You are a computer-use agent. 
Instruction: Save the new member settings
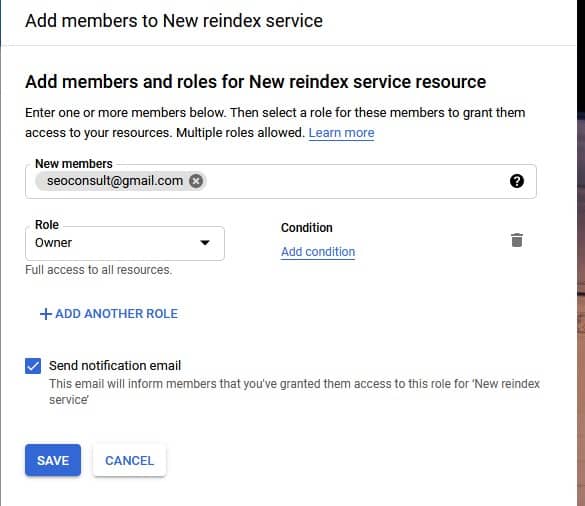(53, 460)
